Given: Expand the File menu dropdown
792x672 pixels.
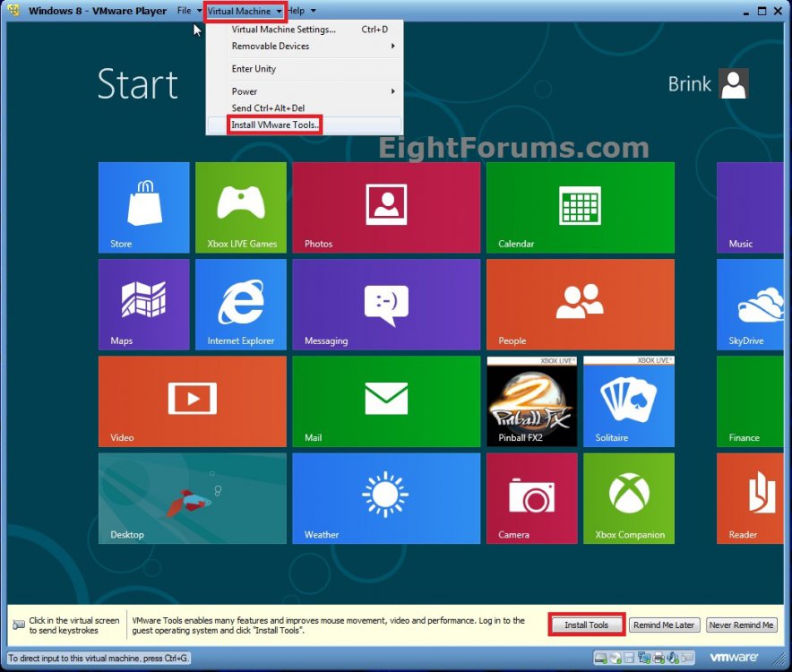Looking at the screenshot, I should (x=188, y=11).
